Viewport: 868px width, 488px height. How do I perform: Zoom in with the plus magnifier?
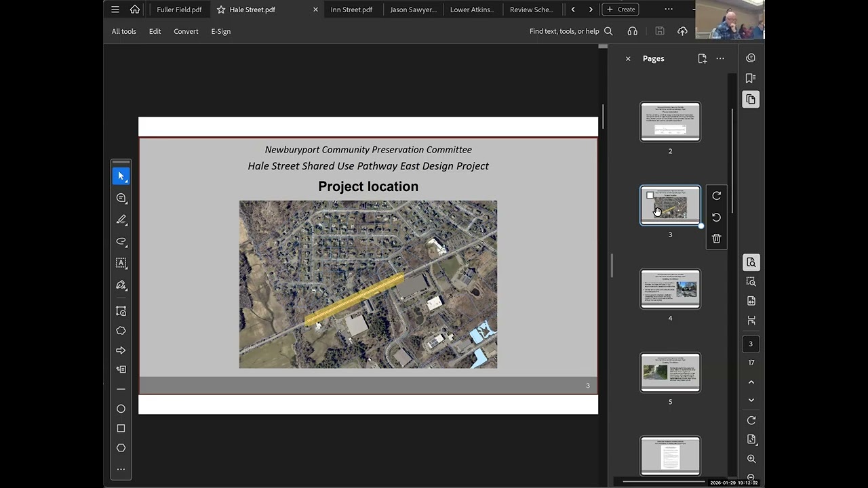751,459
